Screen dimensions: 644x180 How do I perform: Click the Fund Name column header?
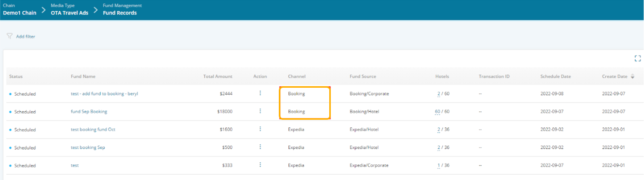point(83,76)
